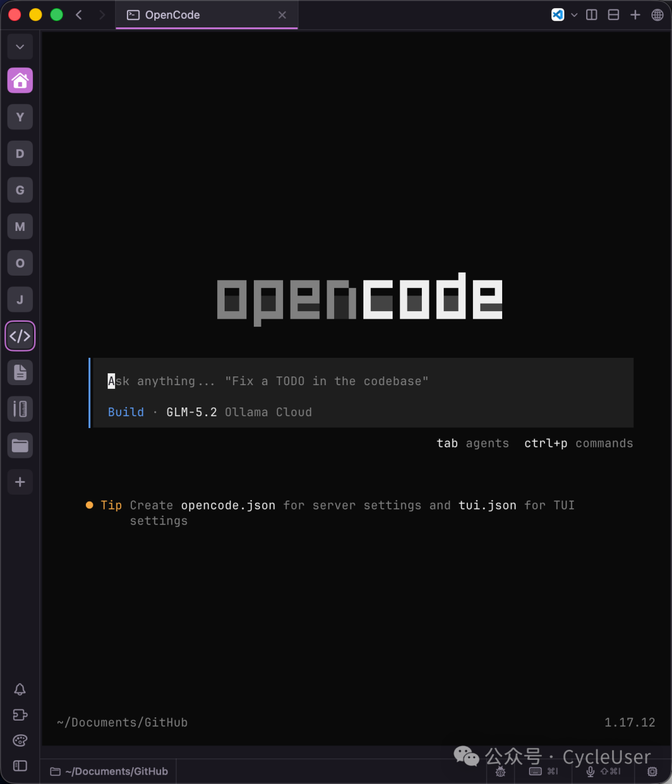Select the G workspace in sidebar

coord(20,190)
